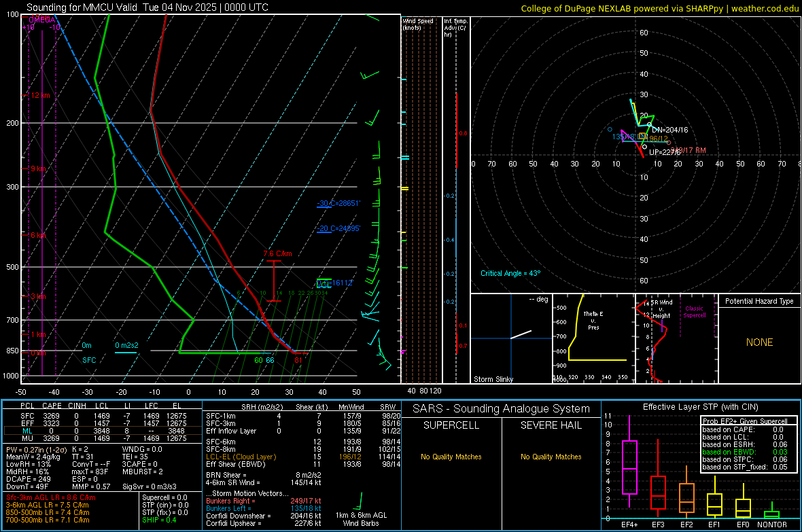Click the 'SARS - Sounding Analogue System' heading

point(502,409)
